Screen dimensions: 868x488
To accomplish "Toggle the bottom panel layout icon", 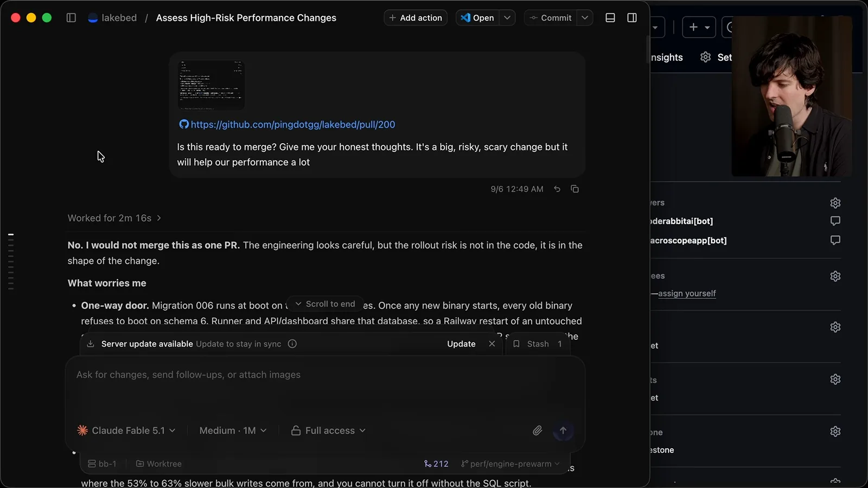I will [x=610, y=18].
